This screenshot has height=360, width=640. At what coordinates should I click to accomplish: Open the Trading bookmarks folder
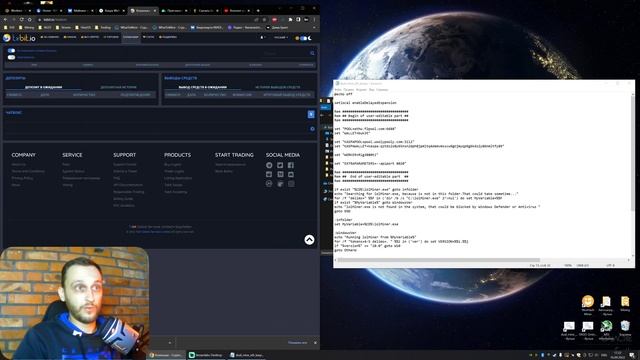pos(103,27)
